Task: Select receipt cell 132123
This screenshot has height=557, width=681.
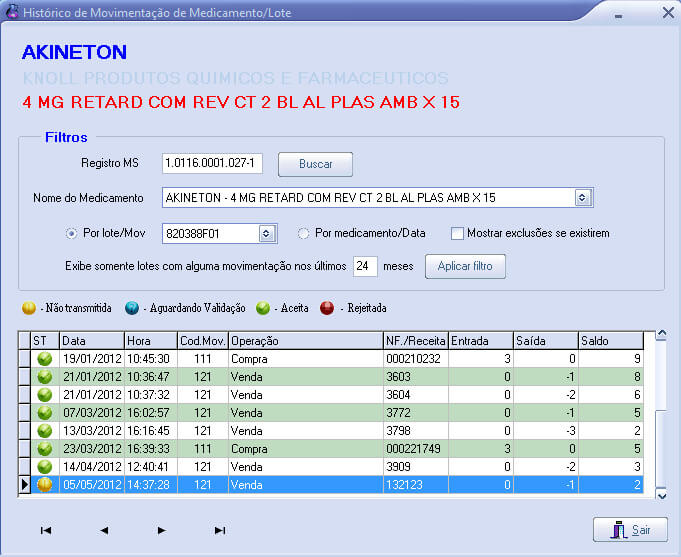Action: click(x=416, y=485)
